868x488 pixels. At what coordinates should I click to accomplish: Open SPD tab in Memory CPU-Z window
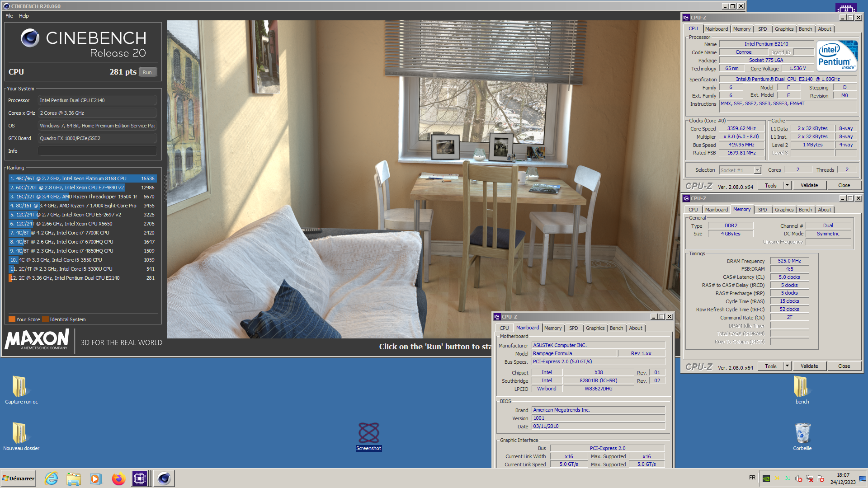tap(763, 210)
